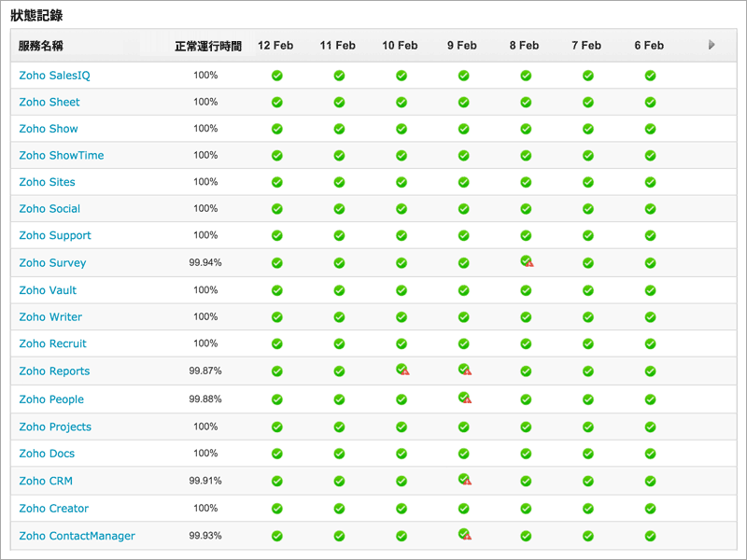Click the 99.91% uptime value for Zoho CRM

click(205, 481)
